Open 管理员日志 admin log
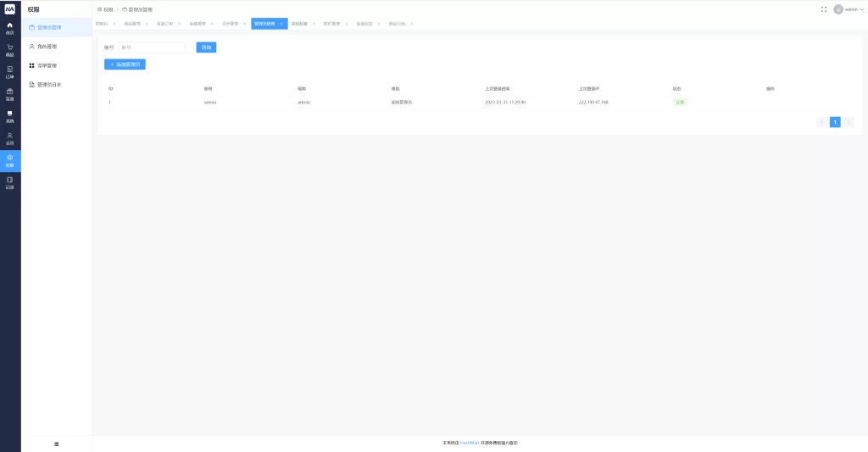 click(57, 85)
